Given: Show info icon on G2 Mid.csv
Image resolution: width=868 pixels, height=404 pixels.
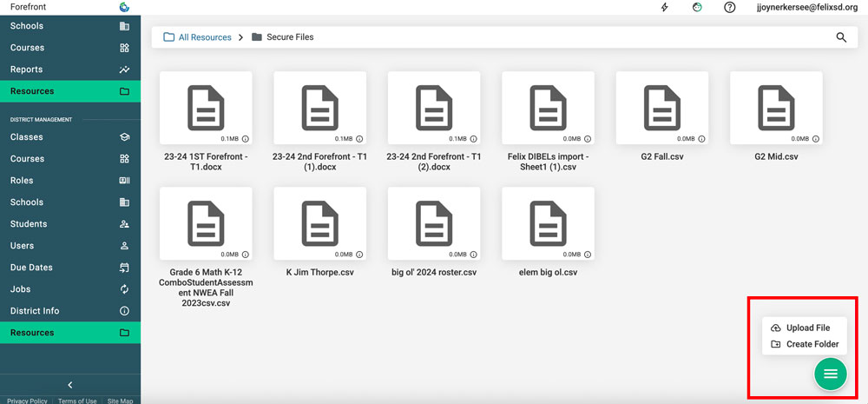Looking at the screenshot, I should click(815, 138).
